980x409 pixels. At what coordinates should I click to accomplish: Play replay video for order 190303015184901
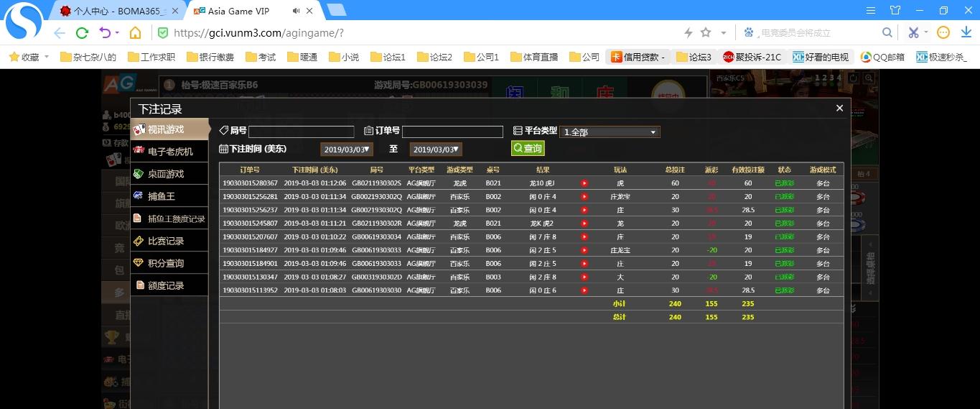pyautogui.click(x=584, y=264)
